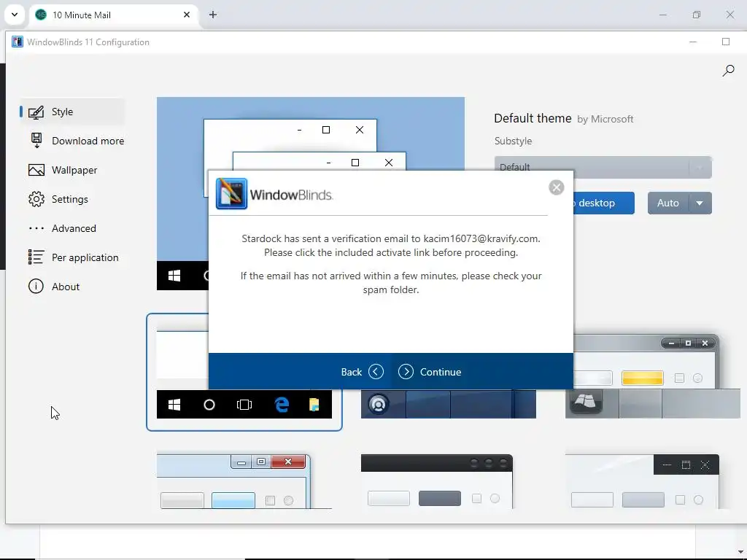This screenshot has width=747, height=560.
Task: Select the grey metallic style thumbnail
Action: click(653, 376)
